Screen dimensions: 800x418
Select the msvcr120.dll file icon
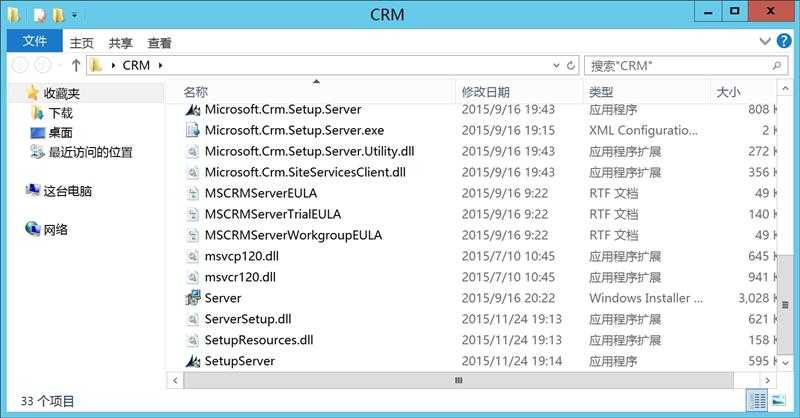point(193,277)
